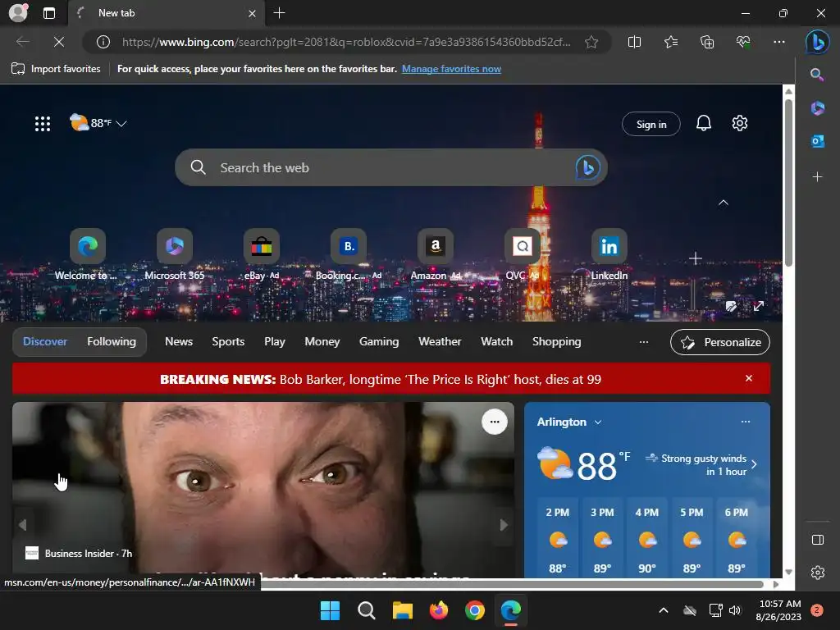
Task: Dismiss the breaking news banner
Action: point(749,379)
